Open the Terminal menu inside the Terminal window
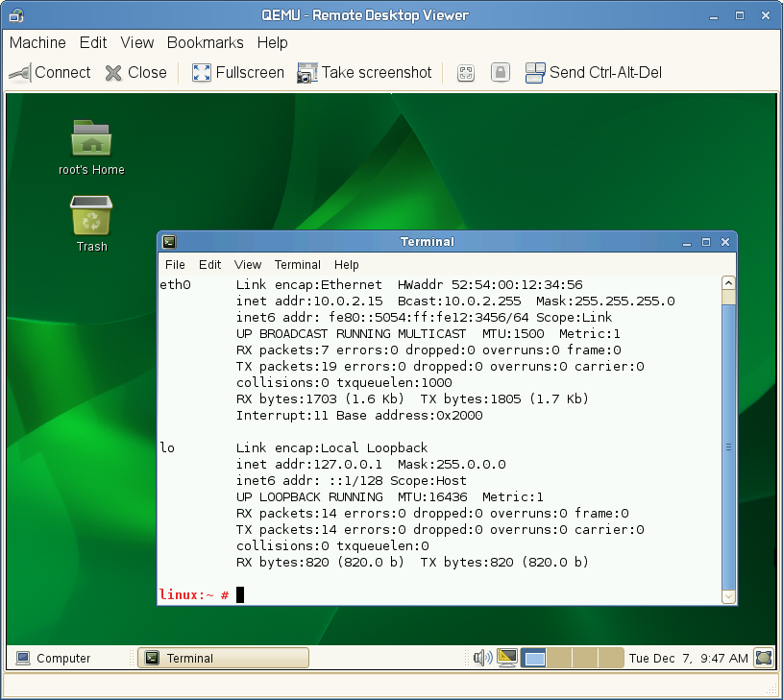783x700 pixels. (297, 264)
